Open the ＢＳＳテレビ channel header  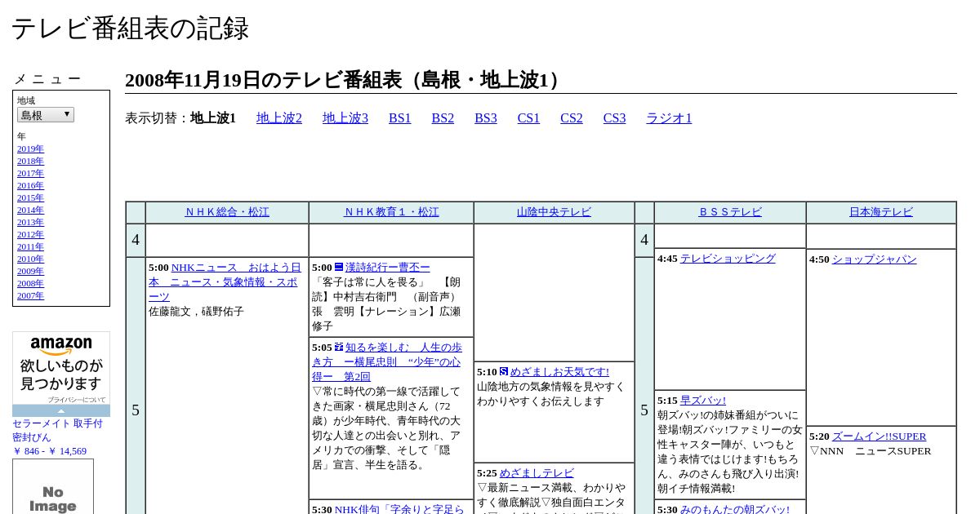point(730,212)
